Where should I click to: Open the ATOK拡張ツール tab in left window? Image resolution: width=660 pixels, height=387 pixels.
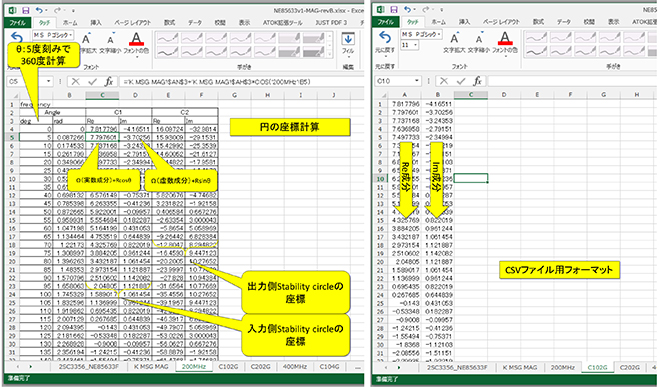[x=282, y=23]
